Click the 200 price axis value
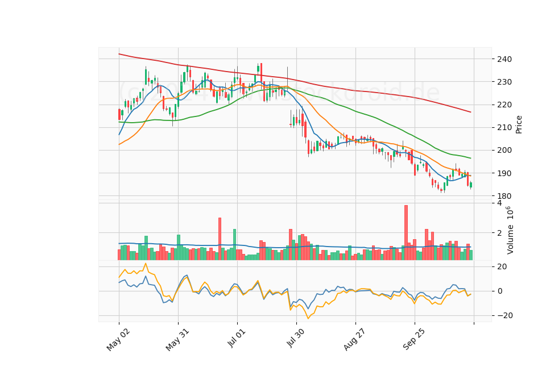 [x=504, y=150]
